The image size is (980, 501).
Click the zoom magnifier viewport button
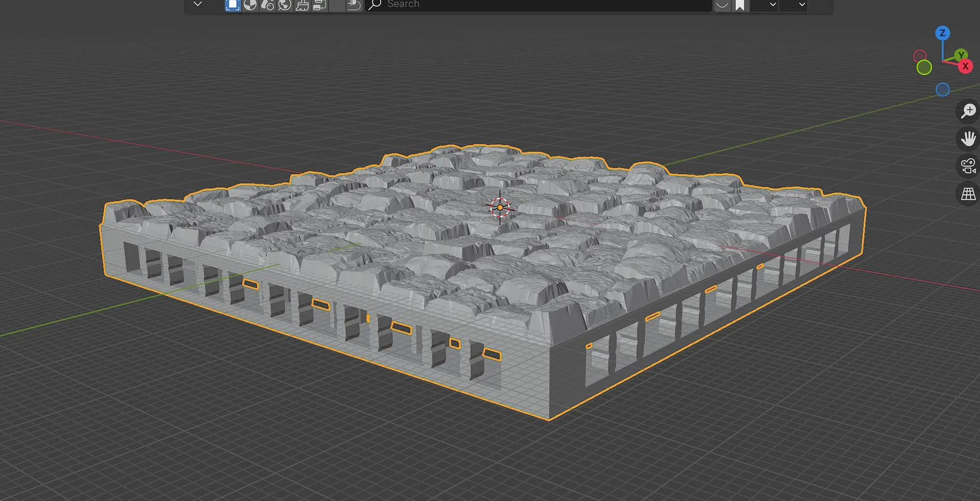pyautogui.click(x=968, y=111)
